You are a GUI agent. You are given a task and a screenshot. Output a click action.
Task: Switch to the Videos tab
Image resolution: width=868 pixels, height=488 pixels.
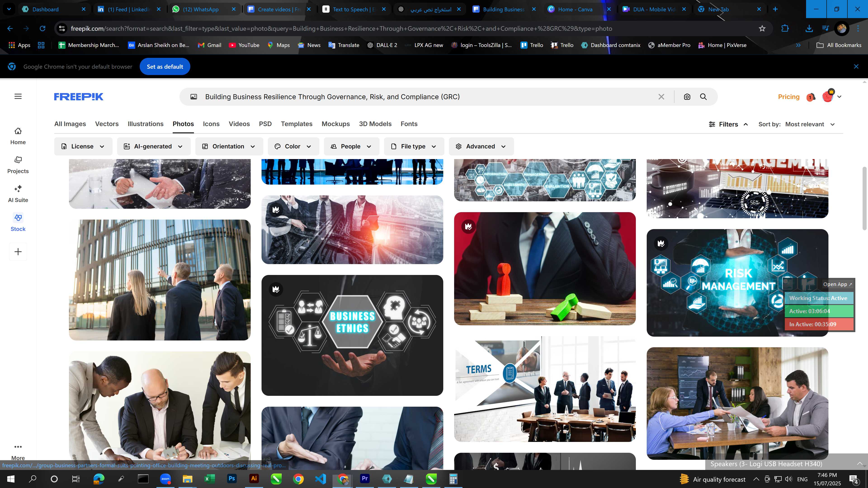tap(239, 124)
